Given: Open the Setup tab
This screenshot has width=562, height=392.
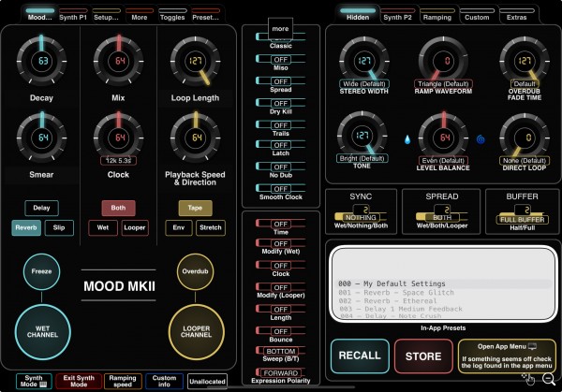Looking at the screenshot, I should point(106,15).
